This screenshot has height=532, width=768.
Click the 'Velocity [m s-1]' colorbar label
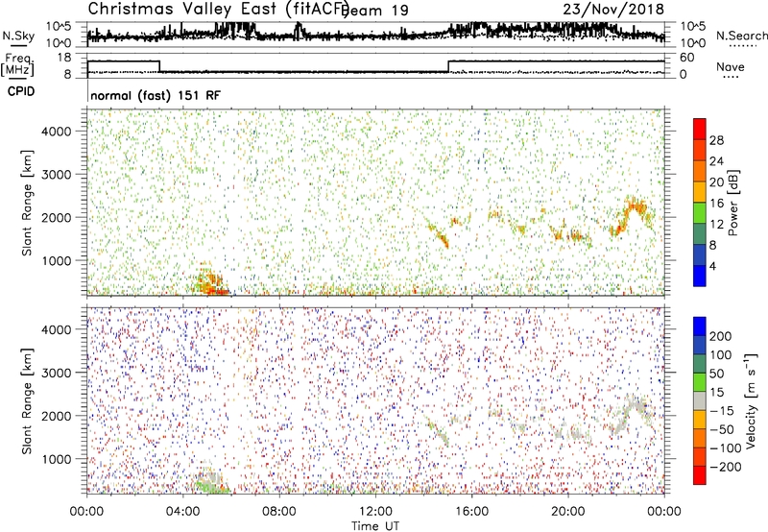pos(751,400)
